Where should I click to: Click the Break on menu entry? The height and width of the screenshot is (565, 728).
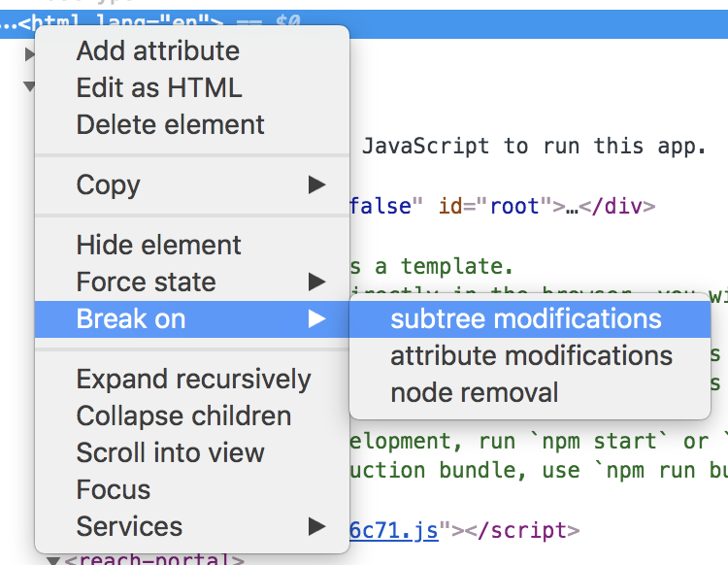[x=192, y=319]
